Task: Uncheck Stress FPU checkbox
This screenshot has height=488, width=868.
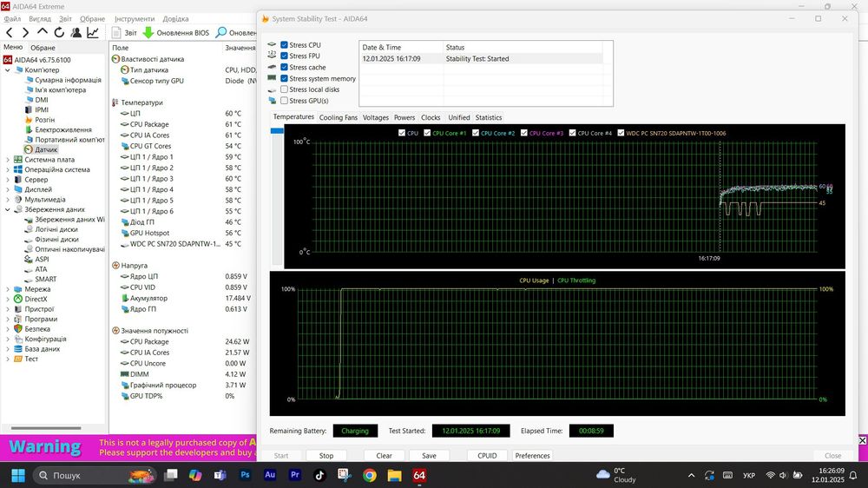Action: pos(284,56)
